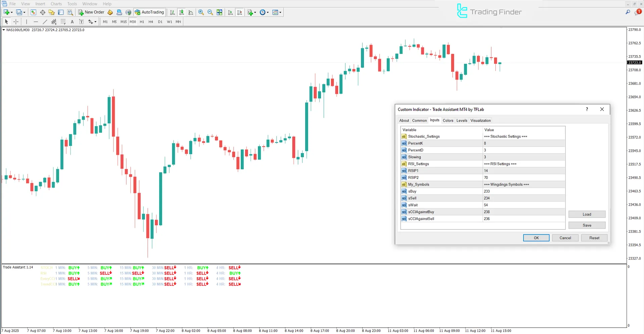Screen dimensions: 644x334
Task: Select the Trendline drawing tool
Action: [x=45, y=21]
